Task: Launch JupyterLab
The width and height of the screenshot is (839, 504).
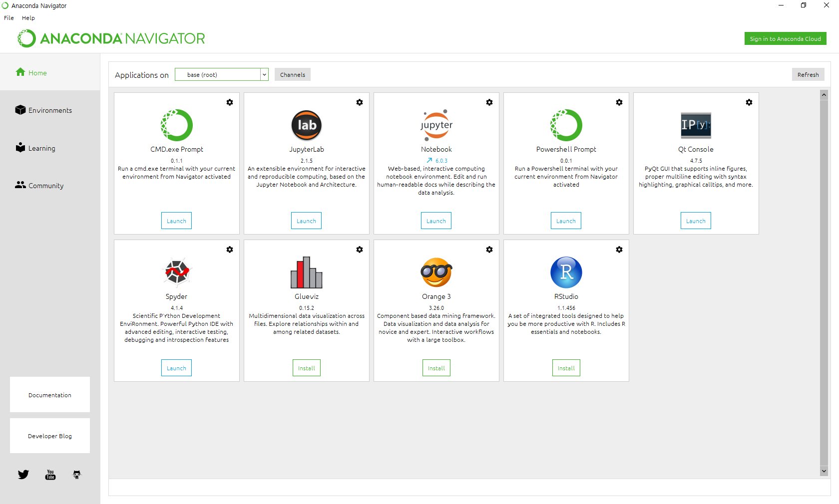Action: point(307,221)
